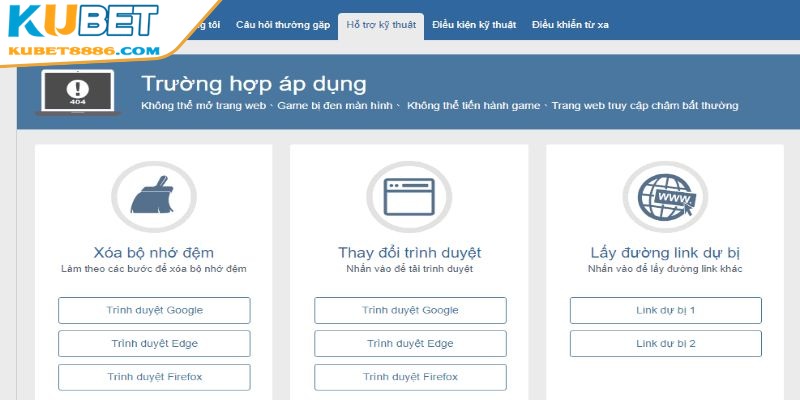The image size is (800, 400).
Task: Open the Link dự bị 2 button
Action: pos(666,344)
